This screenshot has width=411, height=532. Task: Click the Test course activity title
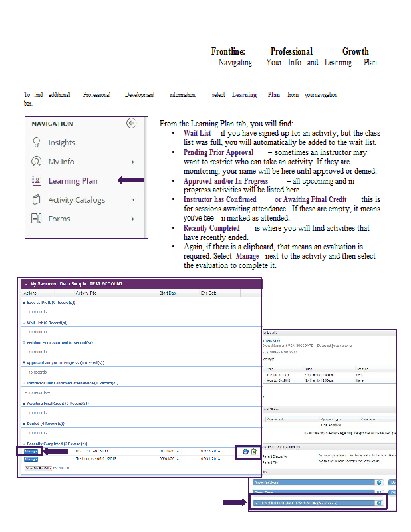[x=96, y=458]
